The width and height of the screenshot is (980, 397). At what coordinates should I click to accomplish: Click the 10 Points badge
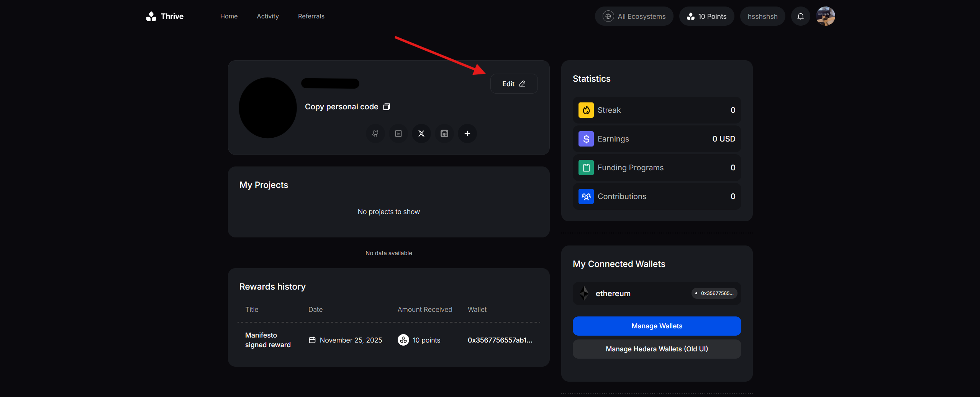tap(706, 16)
